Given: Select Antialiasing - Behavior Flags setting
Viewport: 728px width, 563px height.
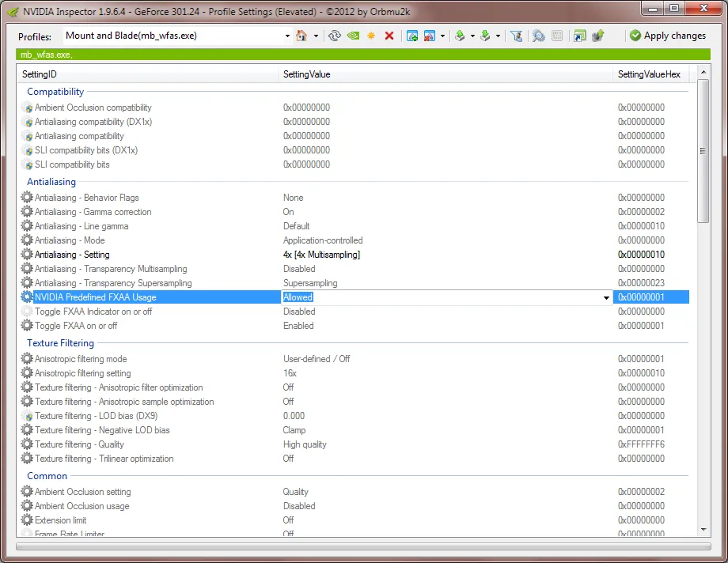Looking at the screenshot, I should click(355, 198).
